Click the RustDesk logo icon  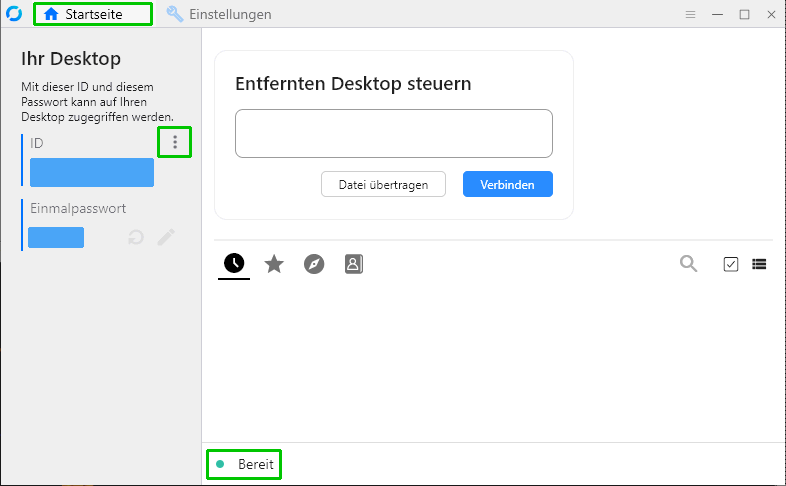(x=14, y=15)
